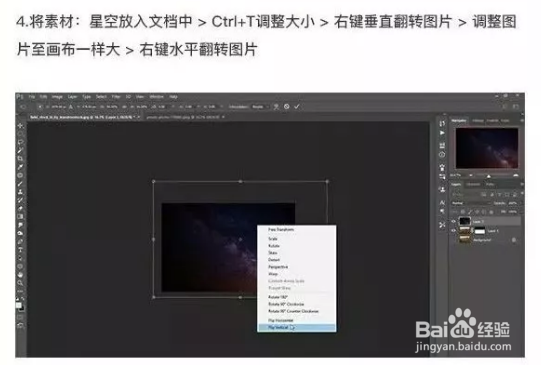Switch to the second document tab
This screenshot has width=541, height=365.
(x=185, y=117)
